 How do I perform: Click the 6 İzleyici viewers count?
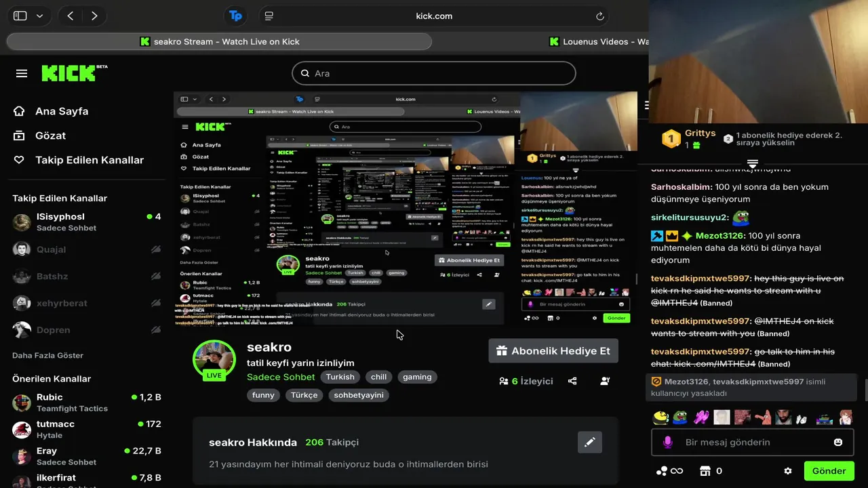pyautogui.click(x=526, y=381)
